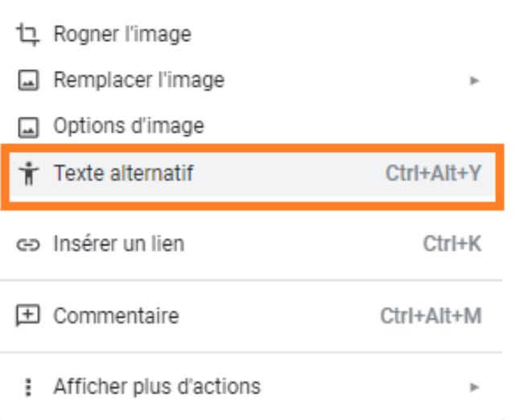Click the Ctrl+Alt+Y shortcut text
The image size is (516, 420).
coord(433,173)
